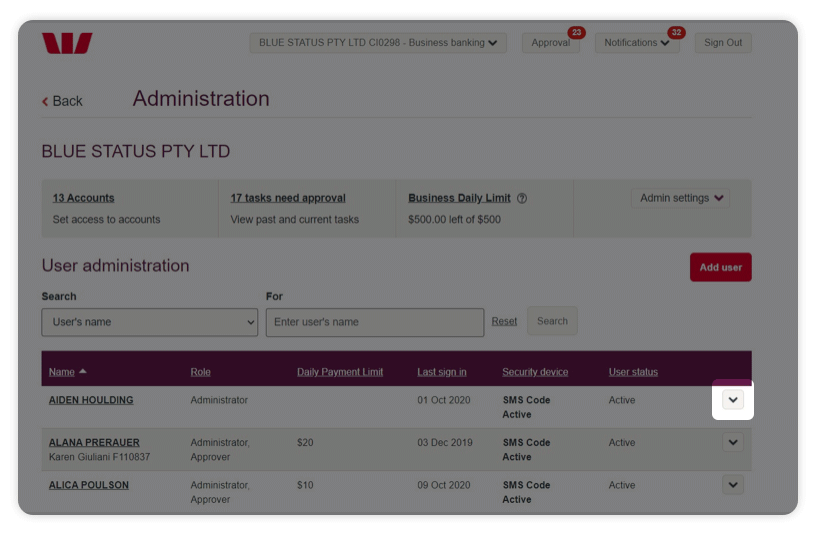Expand the AIDEN HOULDING row chevron
Viewport: 816px width, 537px height.
coord(733,400)
